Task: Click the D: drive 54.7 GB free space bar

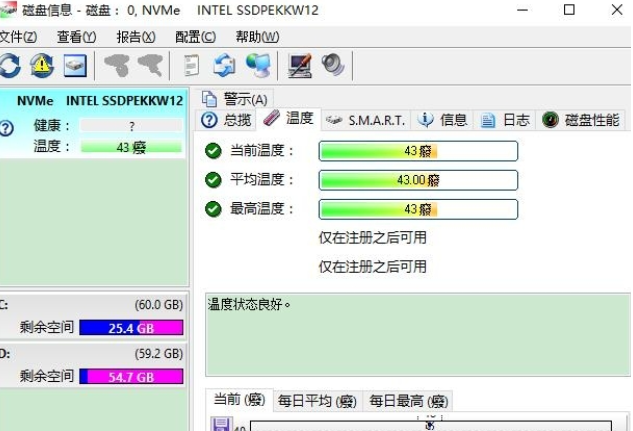Action: click(131, 377)
